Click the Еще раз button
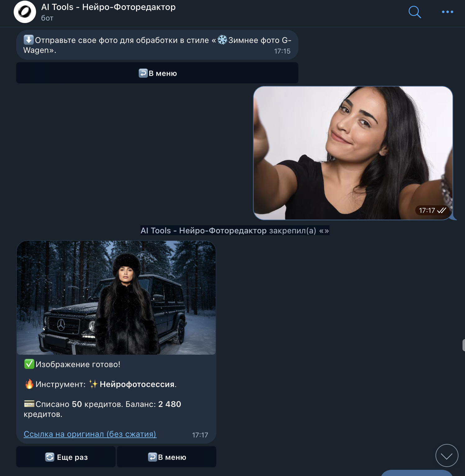The image size is (465, 476). tap(66, 457)
